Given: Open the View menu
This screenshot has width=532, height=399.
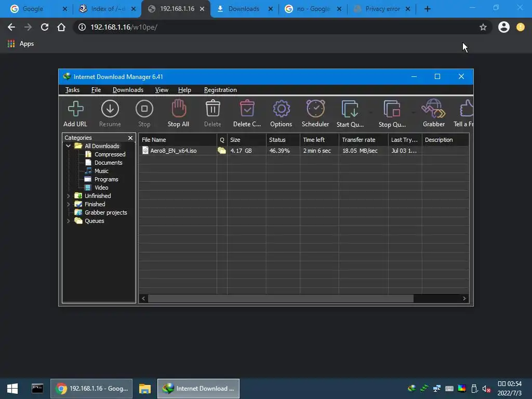Looking at the screenshot, I should tap(162, 90).
